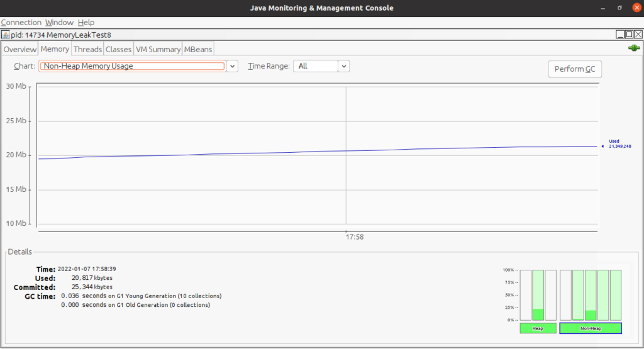Switch to the Overview tab
This screenshot has height=349, width=644.
coord(19,49)
